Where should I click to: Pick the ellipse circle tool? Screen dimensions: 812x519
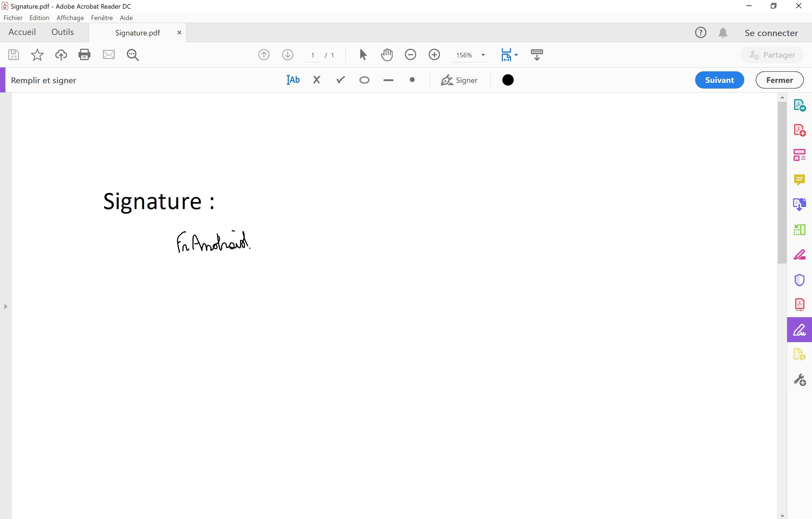[365, 80]
